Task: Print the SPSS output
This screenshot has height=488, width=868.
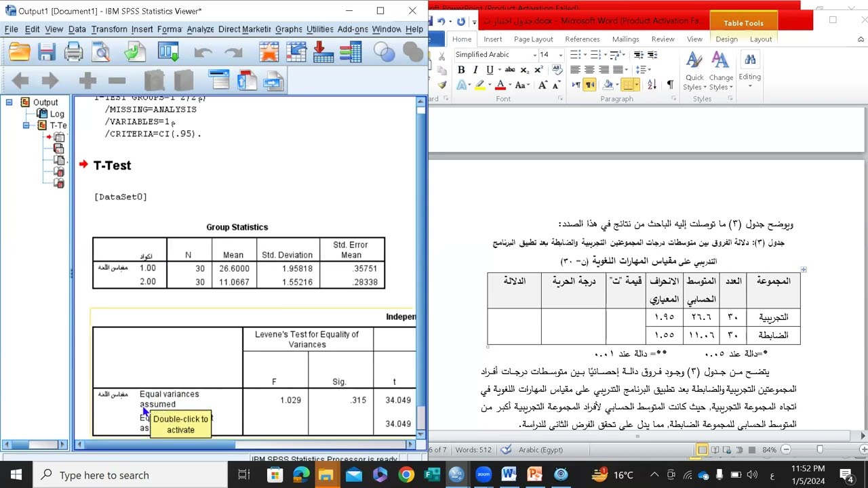Action: tap(73, 52)
